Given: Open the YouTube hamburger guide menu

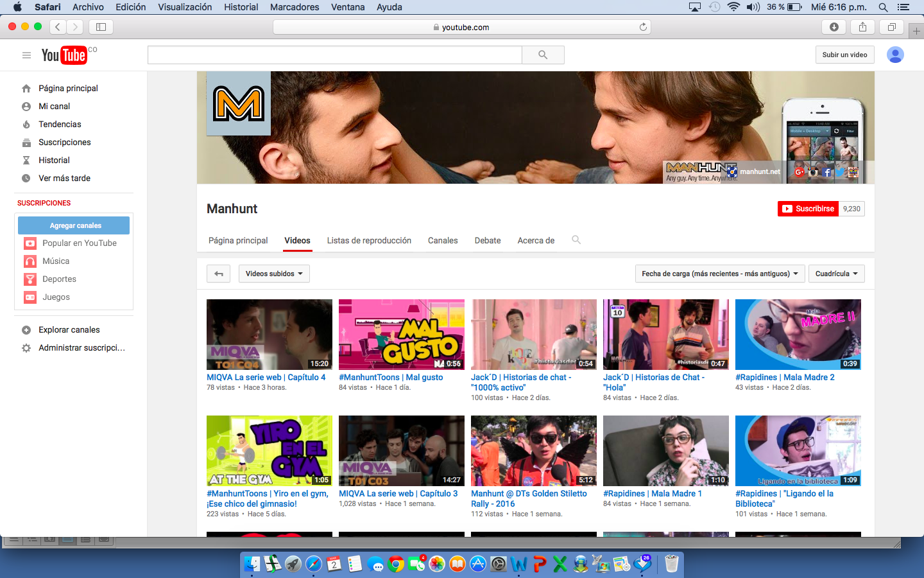Looking at the screenshot, I should click(x=26, y=55).
